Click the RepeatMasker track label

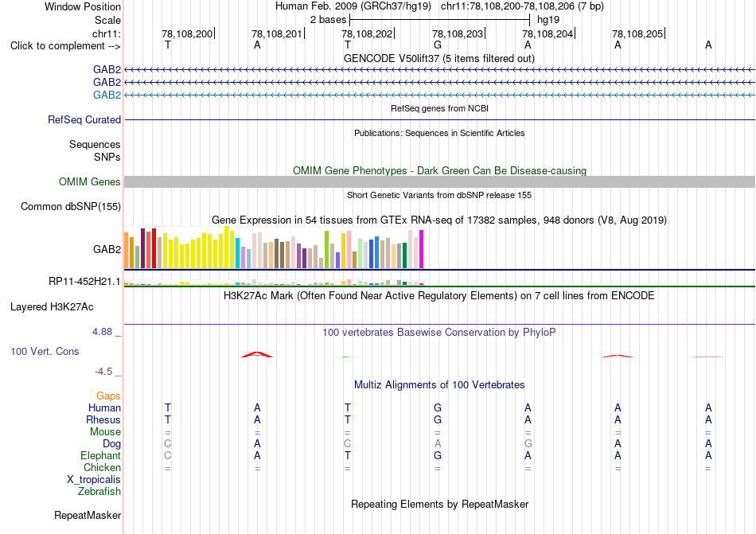88,515
